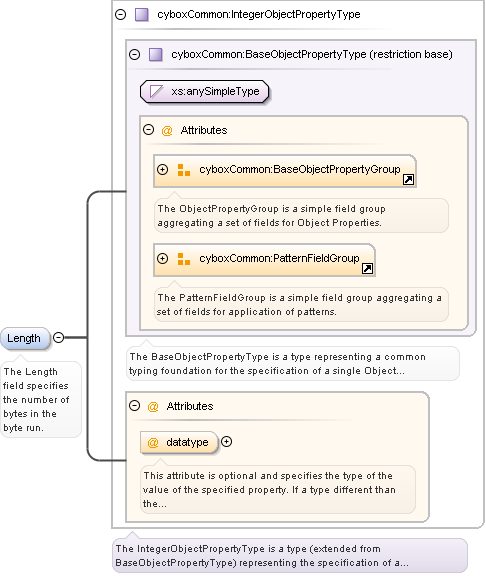
Task: Click the orange @ icon of upper Attributes
Action: pyautogui.click(x=167, y=130)
